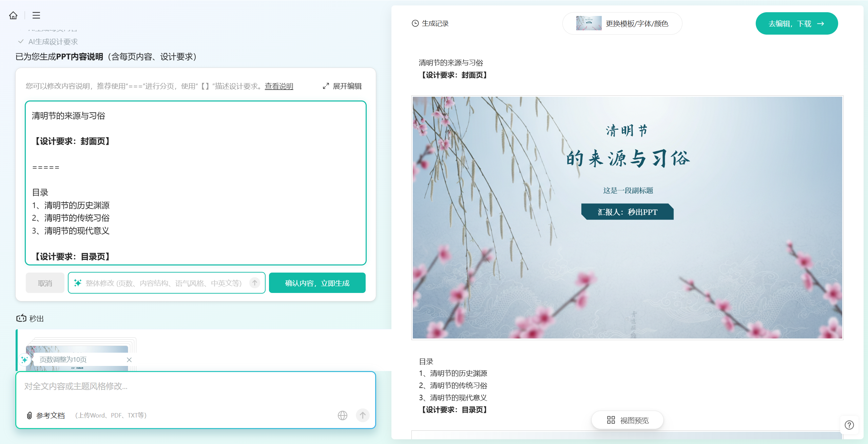868x444 pixels.
Task: Click the paperclip 参考文档 attach icon
Action: tap(30, 415)
